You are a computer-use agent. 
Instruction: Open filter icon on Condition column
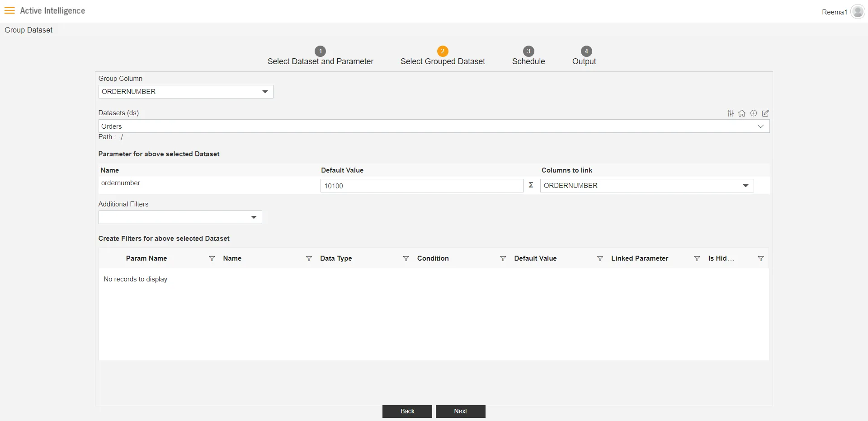[503, 259]
